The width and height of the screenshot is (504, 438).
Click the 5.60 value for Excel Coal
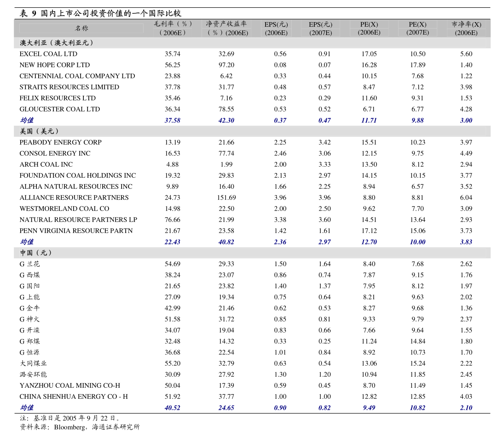click(x=466, y=54)
